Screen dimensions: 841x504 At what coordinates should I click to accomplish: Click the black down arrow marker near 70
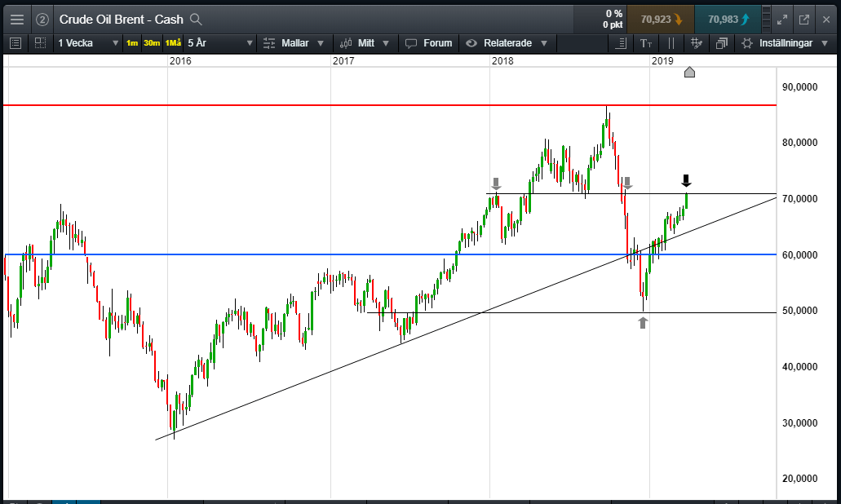[686, 181]
